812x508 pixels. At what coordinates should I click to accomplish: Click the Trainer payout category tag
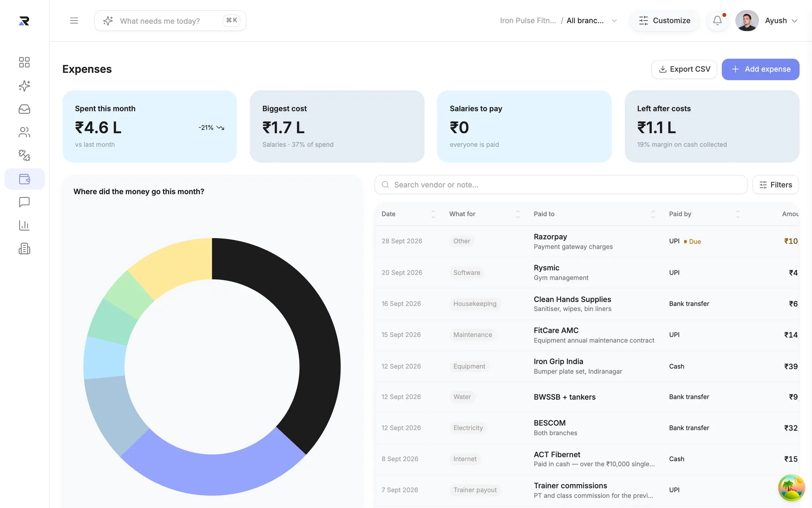[475, 490]
